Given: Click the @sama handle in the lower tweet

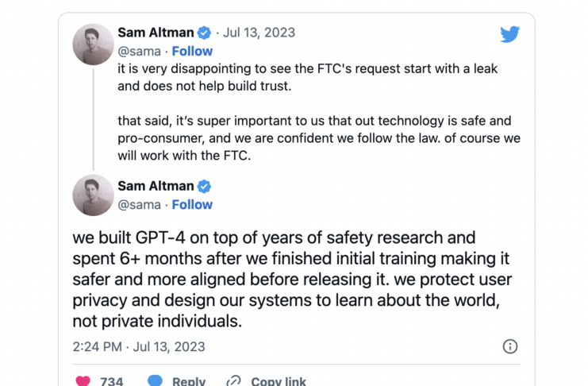Looking at the screenshot, I should pos(140,204).
